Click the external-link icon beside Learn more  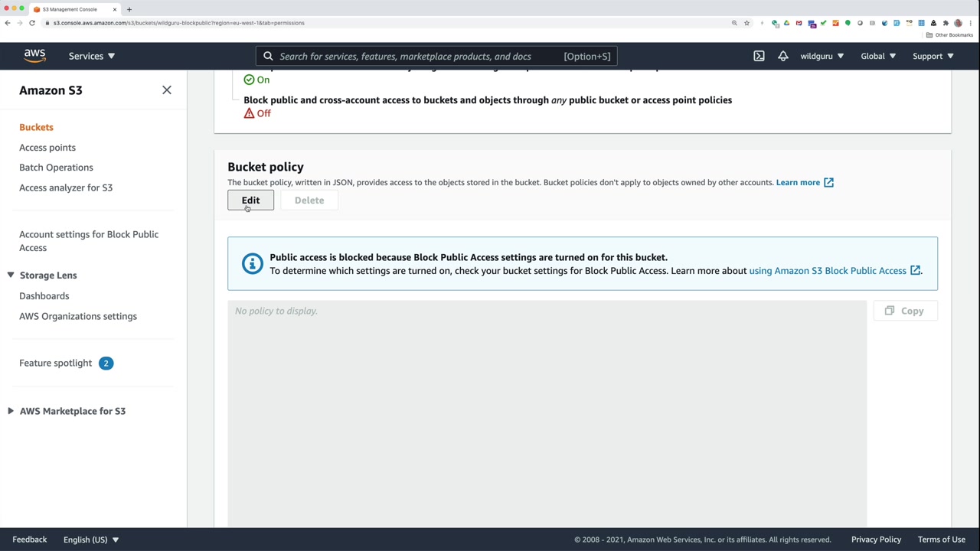click(x=828, y=182)
